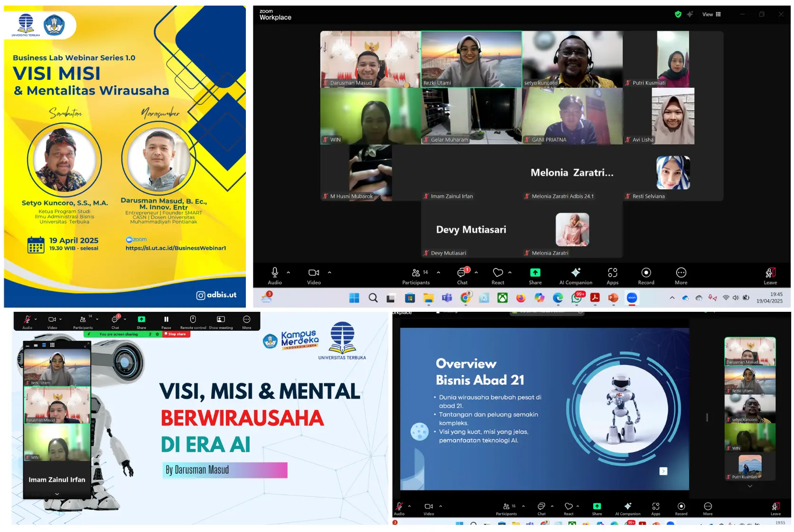The image size is (794, 532).
Task: Open React in the gallery view meeting toolbar
Action: (497, 275)
